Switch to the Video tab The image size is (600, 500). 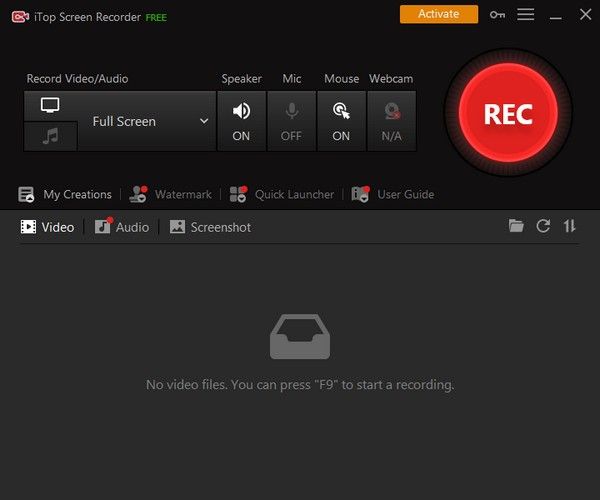coord(47,227)
